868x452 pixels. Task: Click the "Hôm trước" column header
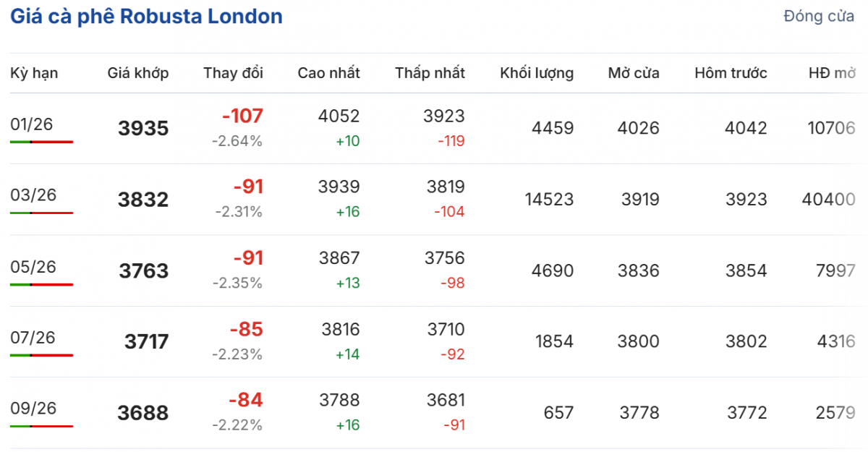pos(731,73)
